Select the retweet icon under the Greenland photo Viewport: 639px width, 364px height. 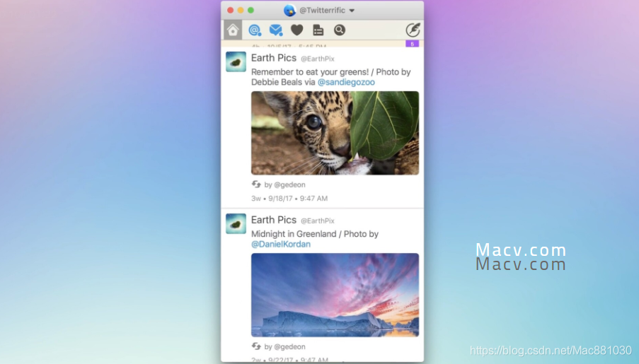[x=256, y=346]
